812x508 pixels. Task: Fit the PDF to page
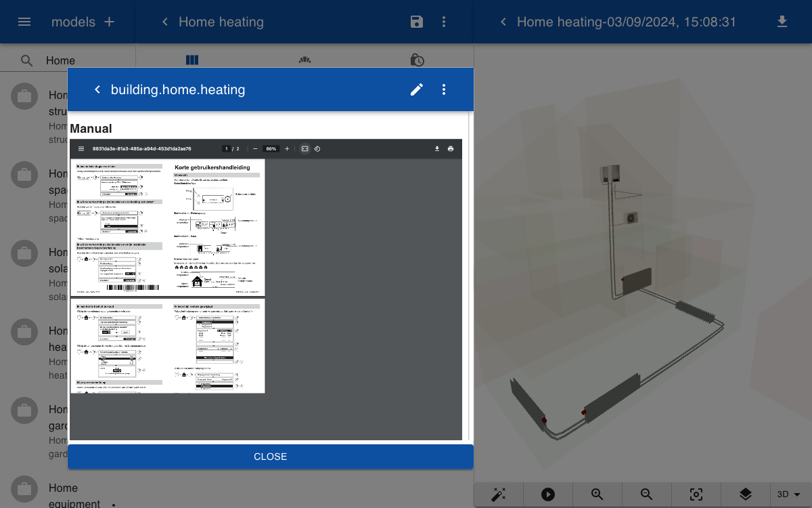pos(305,148)
